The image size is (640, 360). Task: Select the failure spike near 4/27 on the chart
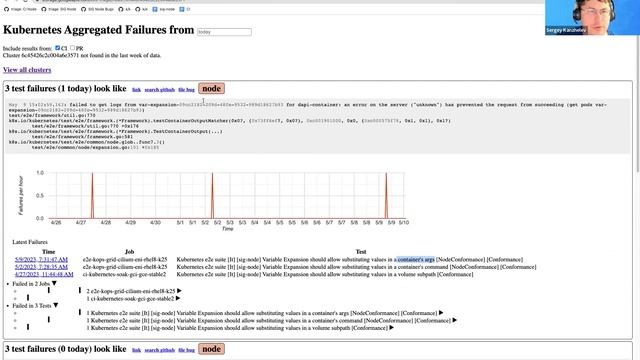(92, 196)
